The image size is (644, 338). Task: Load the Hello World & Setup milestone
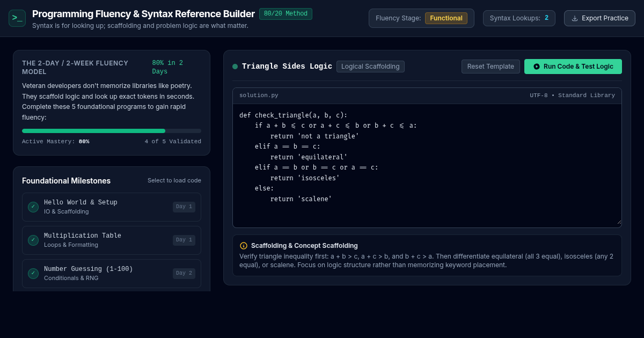112,207
